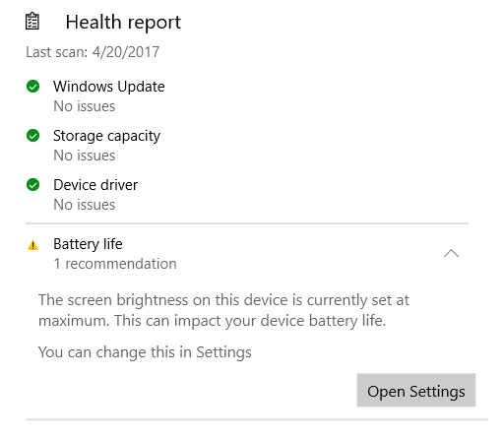Click the Last scan date text
The width and height of the screenshot is (504, 439).
point(93,52)
